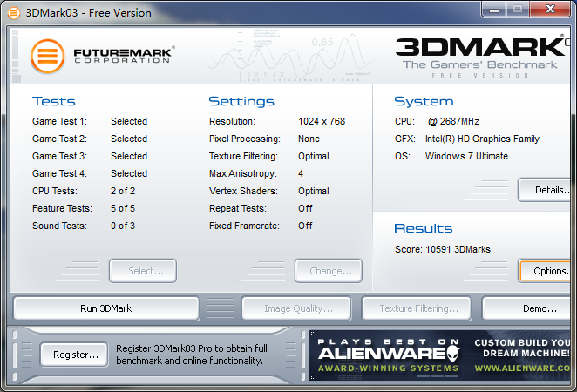Open the Change settings dialog
Viewport: 577px width, 392px height.
(329, 271)
